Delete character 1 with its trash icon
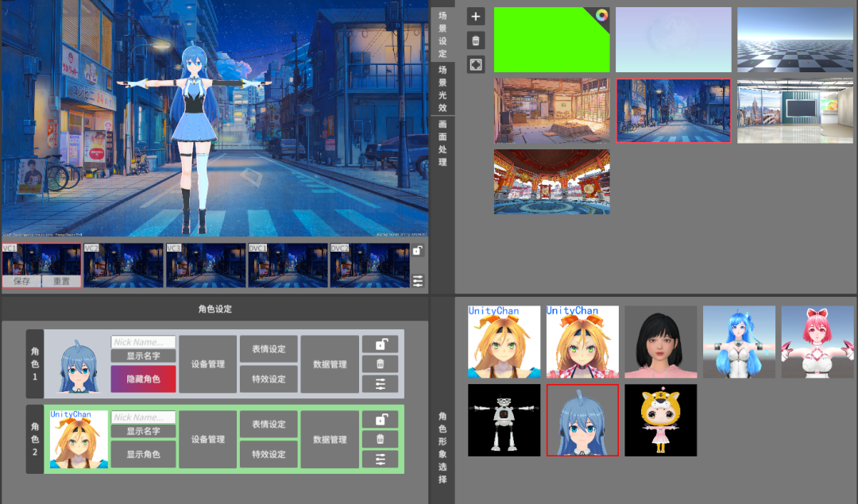 pos(380,364)
